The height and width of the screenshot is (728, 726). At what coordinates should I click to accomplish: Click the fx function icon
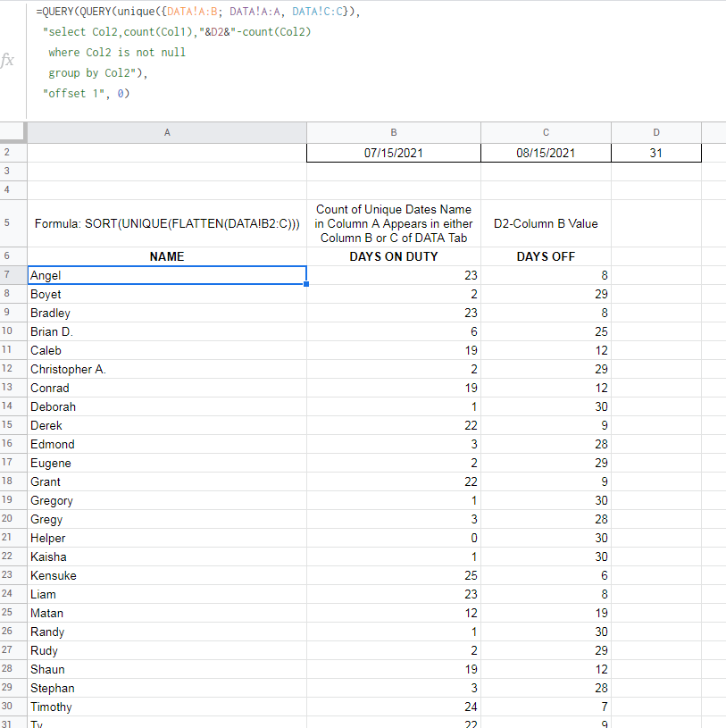[8, 61]
